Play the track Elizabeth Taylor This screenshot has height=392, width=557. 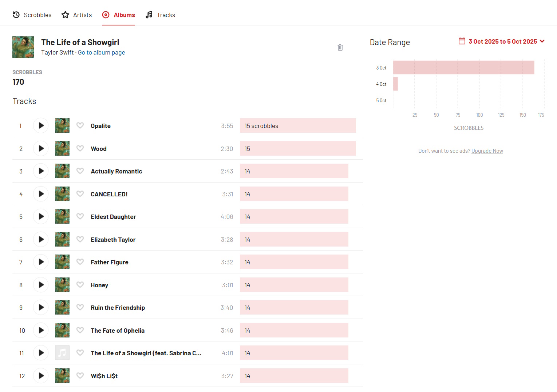pyautogui.click(x=41, y=239)
